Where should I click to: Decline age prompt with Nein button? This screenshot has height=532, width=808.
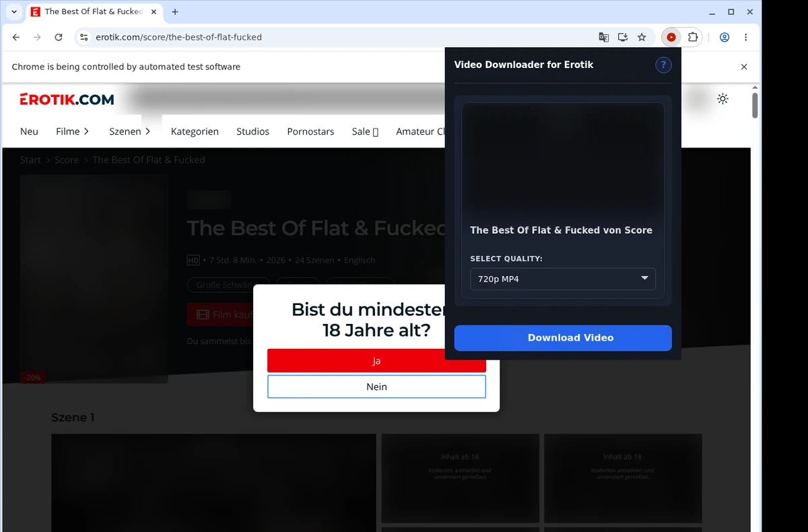[376, 387]
